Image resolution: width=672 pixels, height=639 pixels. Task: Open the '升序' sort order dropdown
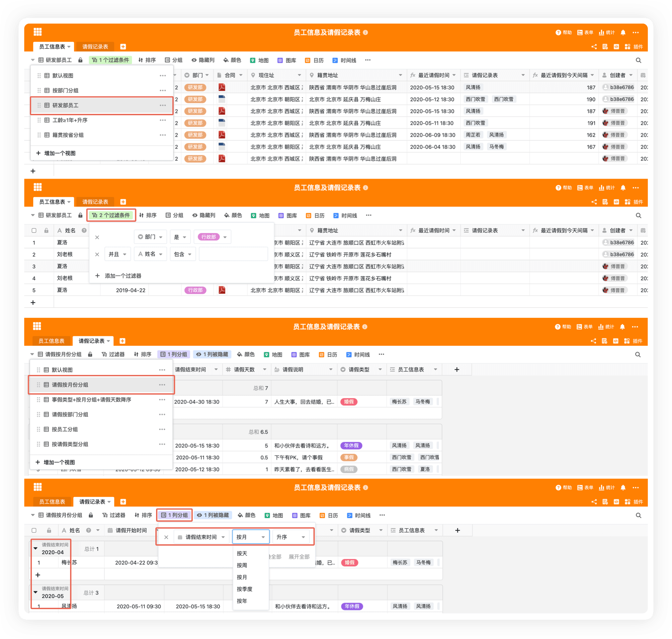click(x=291, y=537)
